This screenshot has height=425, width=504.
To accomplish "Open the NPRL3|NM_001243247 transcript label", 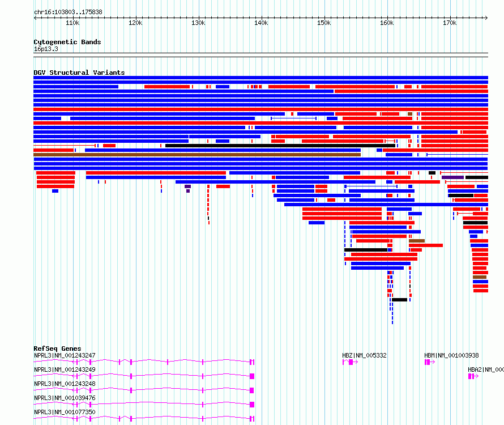I will (x=65, y=355).
